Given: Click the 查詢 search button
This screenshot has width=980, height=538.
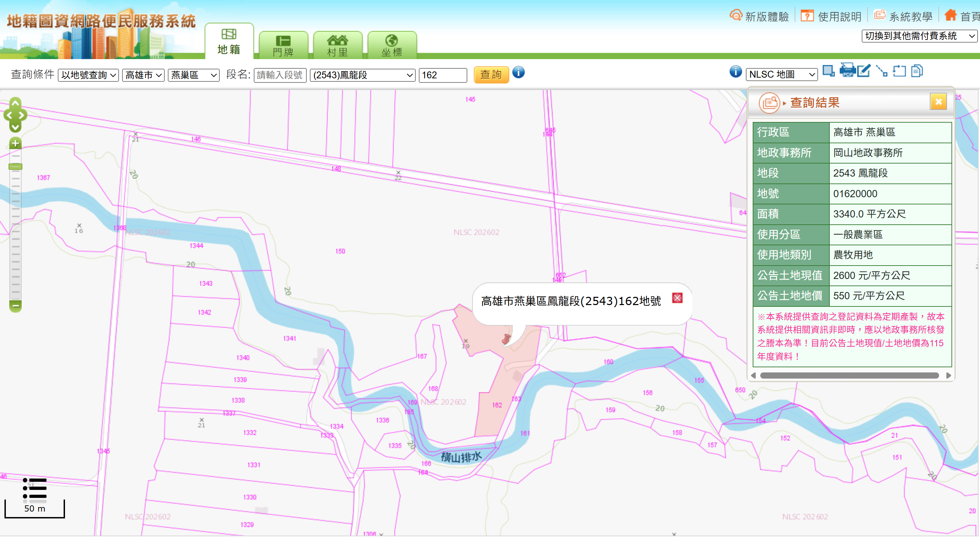Looking at the screenshot, I should tap(491, 75).
